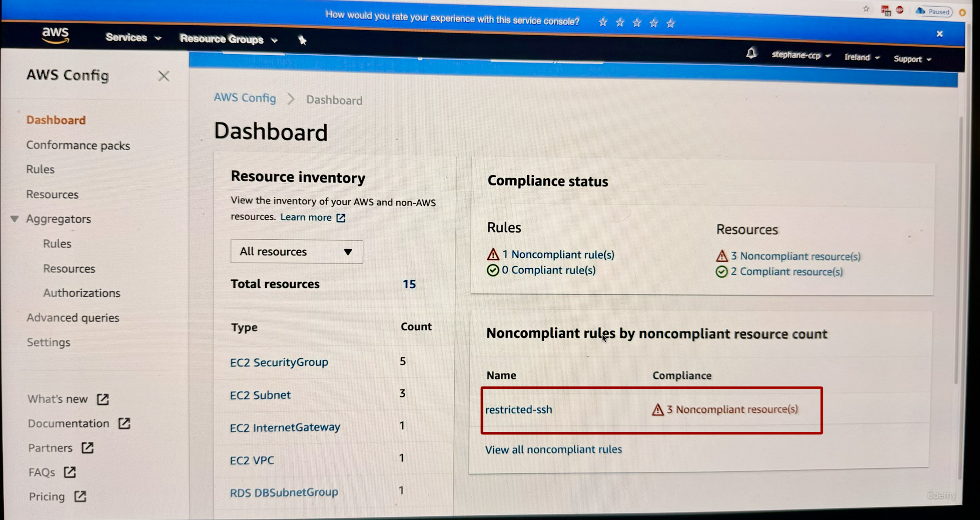Go to Advanced queries
980x520 pixels.
pos(73,318)
